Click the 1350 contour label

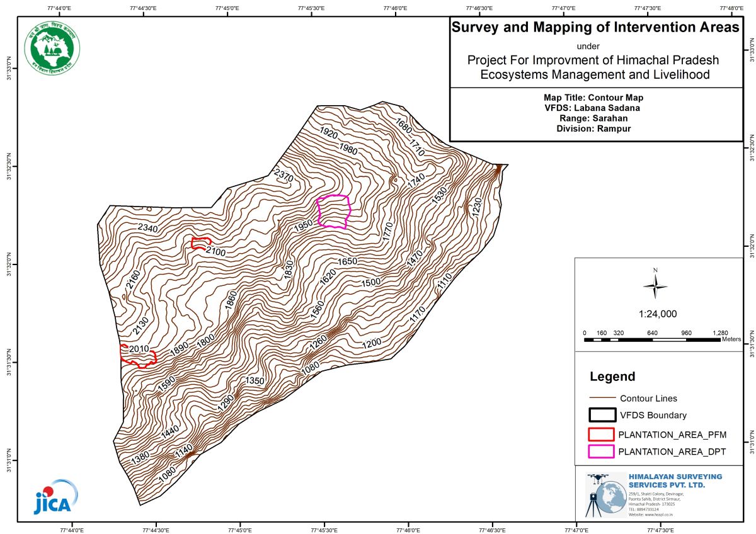coord(255,381)
